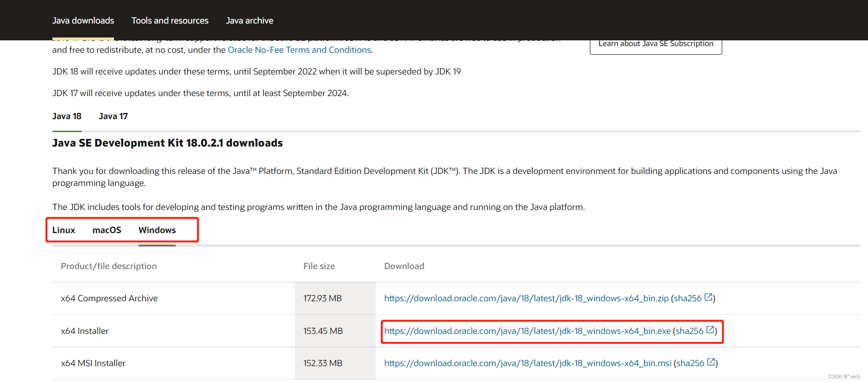Open Oracle No-Fee Terms and Conditions link
The height and width of the screenshot is (383, 868).
pos(299,50)
